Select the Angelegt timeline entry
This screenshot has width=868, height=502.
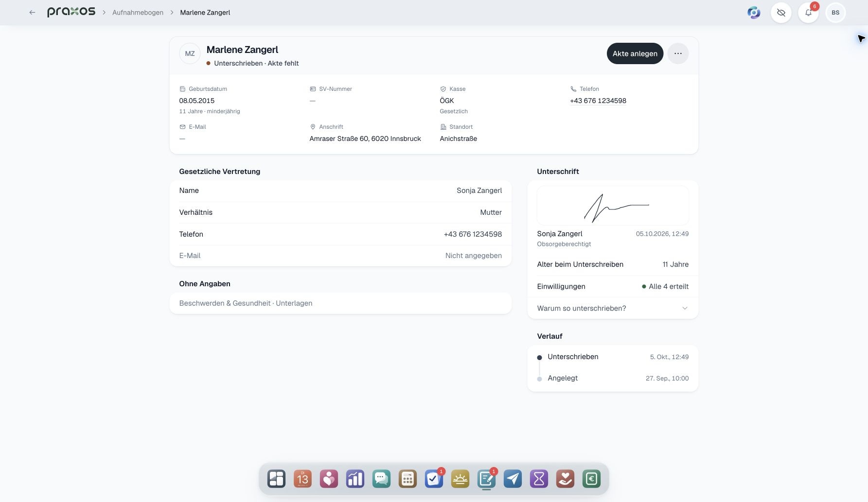point(613,378)
